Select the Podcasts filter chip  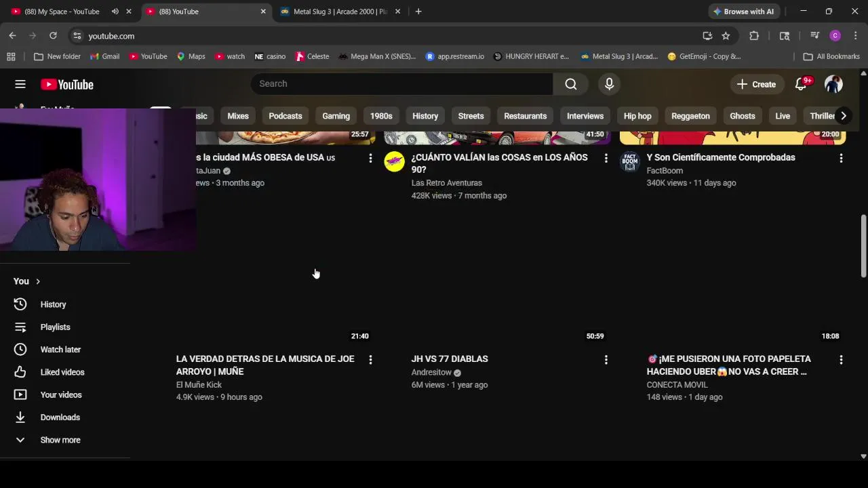(285, 116)
